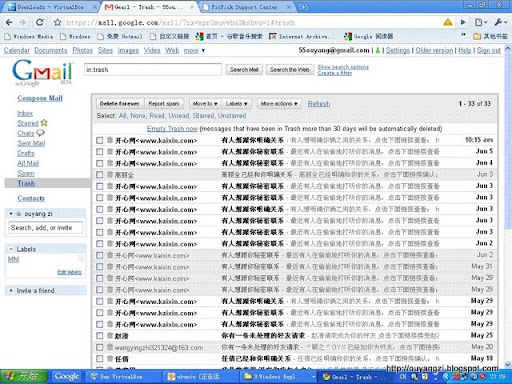Click Edit labels link
This screenshot has height=384, width=512.
tap(69, 272)
